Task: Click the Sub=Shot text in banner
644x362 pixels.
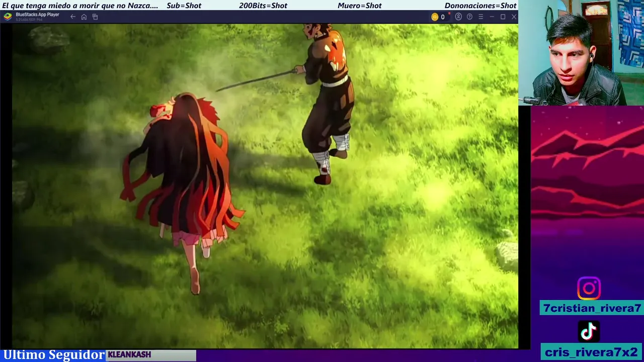Action: [x=184, y=6]
